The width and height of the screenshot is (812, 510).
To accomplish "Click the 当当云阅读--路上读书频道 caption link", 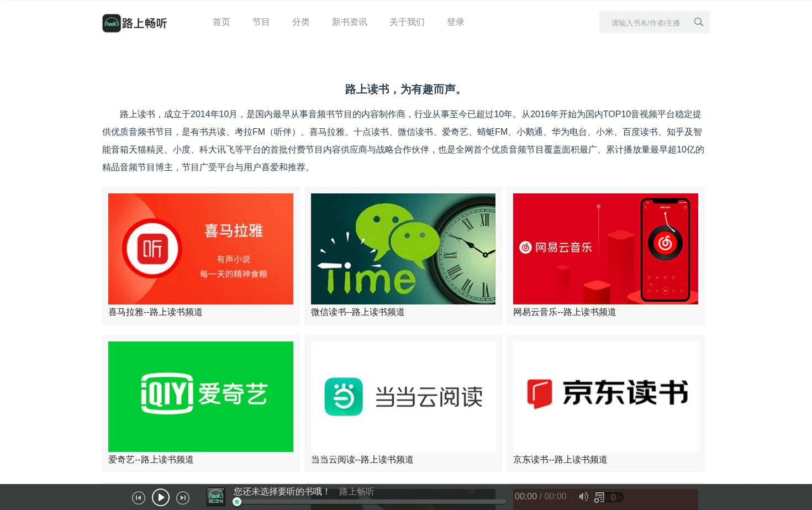I will pos(362,460).
